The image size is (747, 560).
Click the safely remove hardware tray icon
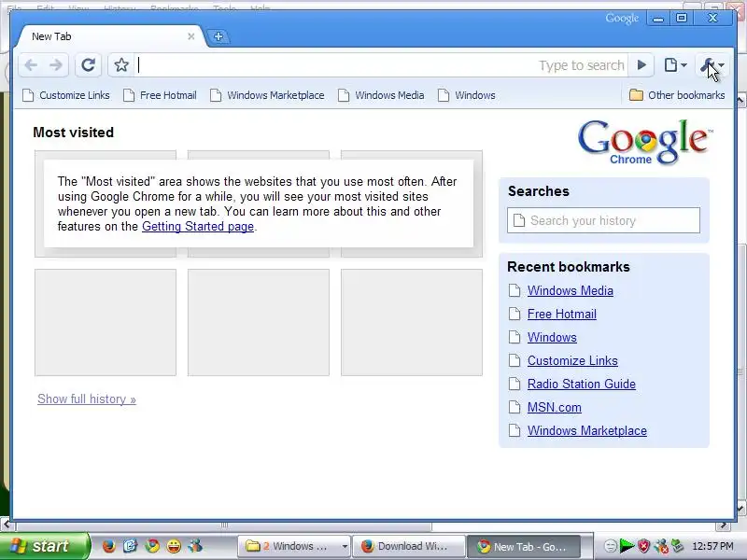pyautogui.click(x=678, y=546)
